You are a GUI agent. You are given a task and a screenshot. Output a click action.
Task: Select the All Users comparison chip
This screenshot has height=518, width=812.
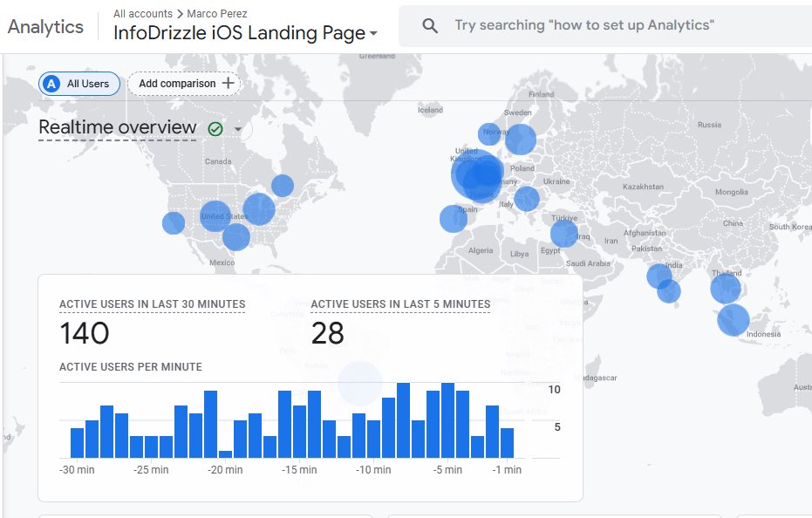[79, 84]
